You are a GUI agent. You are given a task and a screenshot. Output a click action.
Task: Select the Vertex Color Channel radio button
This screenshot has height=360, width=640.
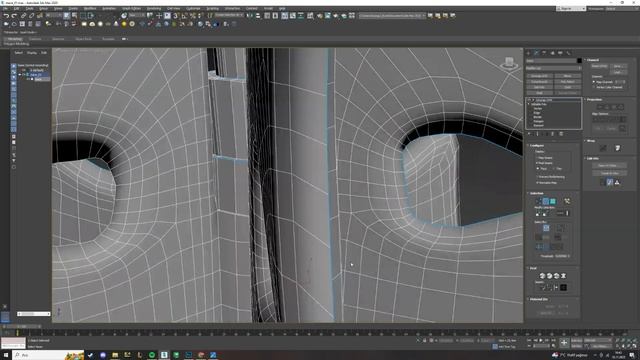coord(608,87)
